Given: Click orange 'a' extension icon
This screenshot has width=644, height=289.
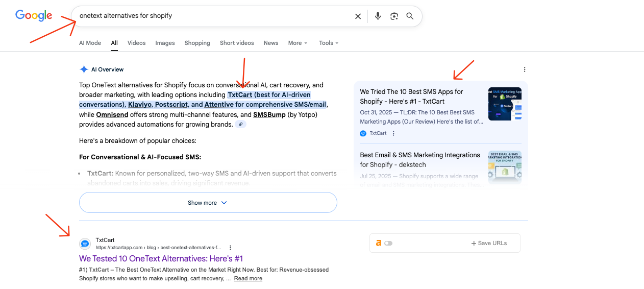Looking at the screenshot, I should coord(379,243).
